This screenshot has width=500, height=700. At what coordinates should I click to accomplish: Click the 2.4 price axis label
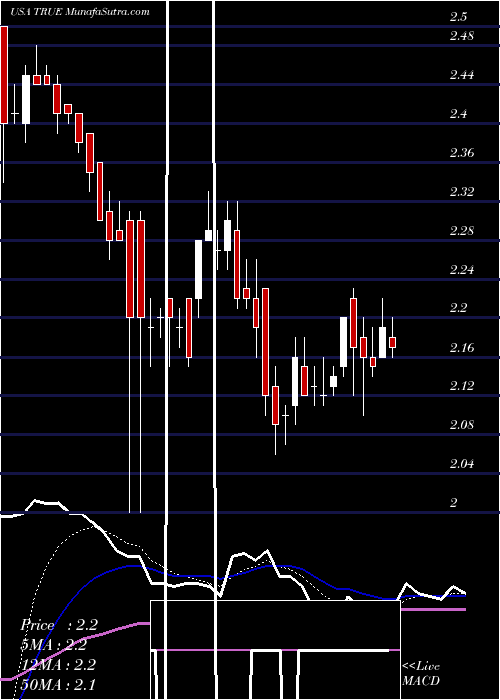(x=458, y=114)
